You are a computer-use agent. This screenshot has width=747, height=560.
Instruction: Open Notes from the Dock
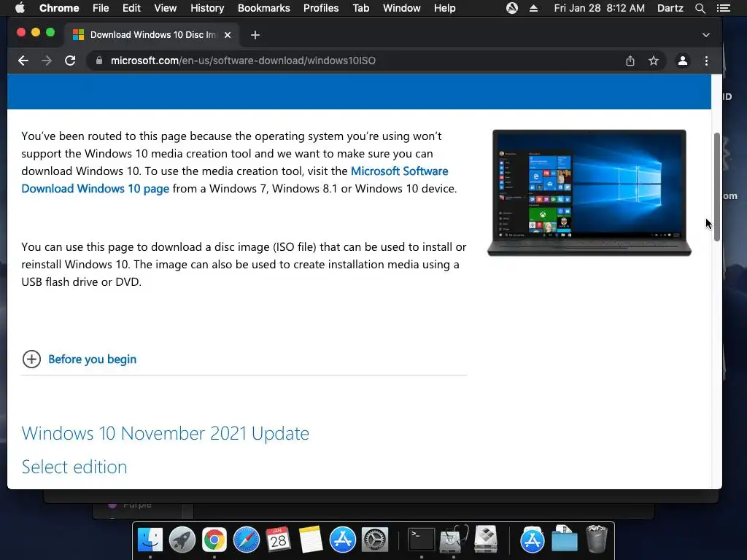click(x=311, y=540)
